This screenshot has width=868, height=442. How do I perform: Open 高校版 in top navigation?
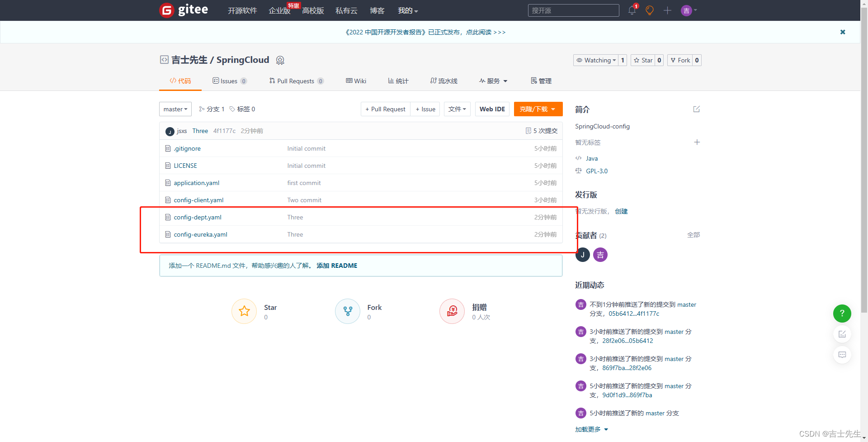tap(313, 10)
